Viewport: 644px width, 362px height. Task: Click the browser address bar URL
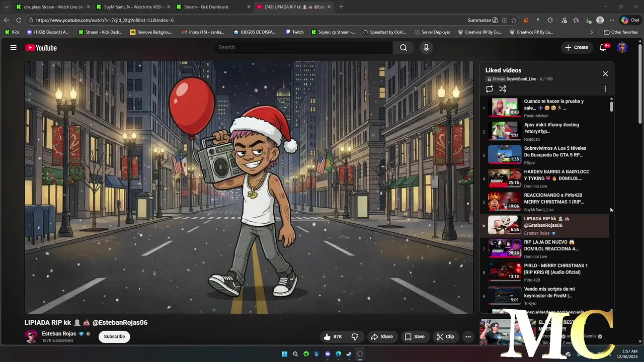tap(105, 20)
